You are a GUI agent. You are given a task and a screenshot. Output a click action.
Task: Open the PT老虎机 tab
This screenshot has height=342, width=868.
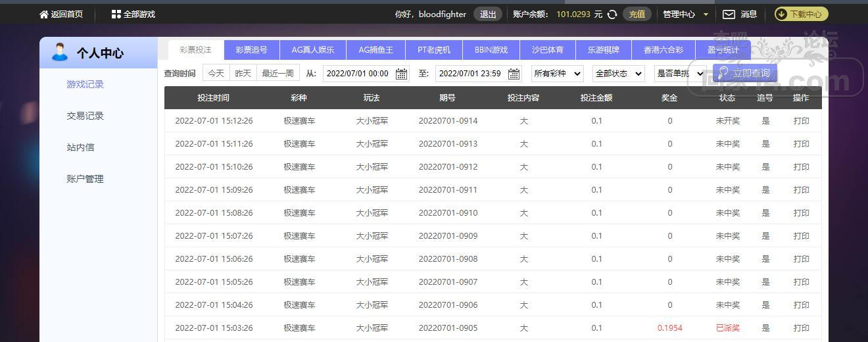click(x=434, y=50)
